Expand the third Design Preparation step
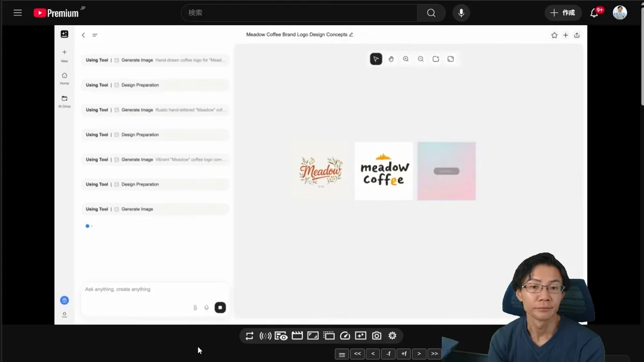 (x=156, y=184)
